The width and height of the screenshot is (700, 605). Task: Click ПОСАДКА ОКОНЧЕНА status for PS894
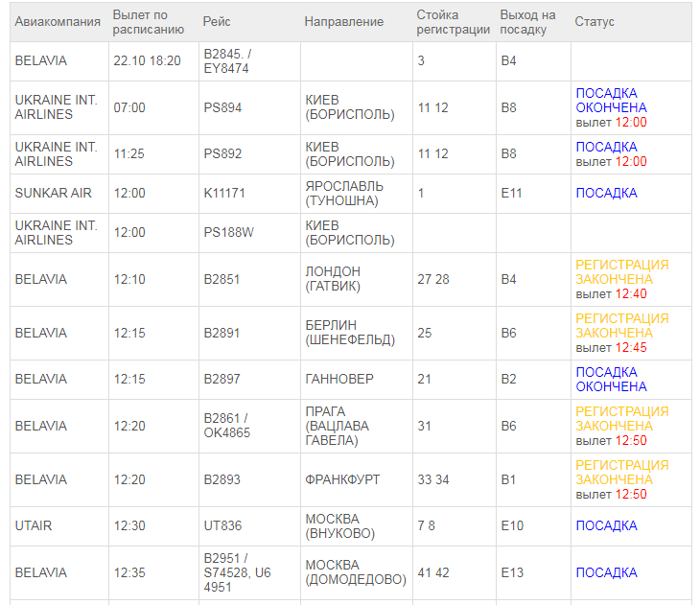[x=611, y=101]
